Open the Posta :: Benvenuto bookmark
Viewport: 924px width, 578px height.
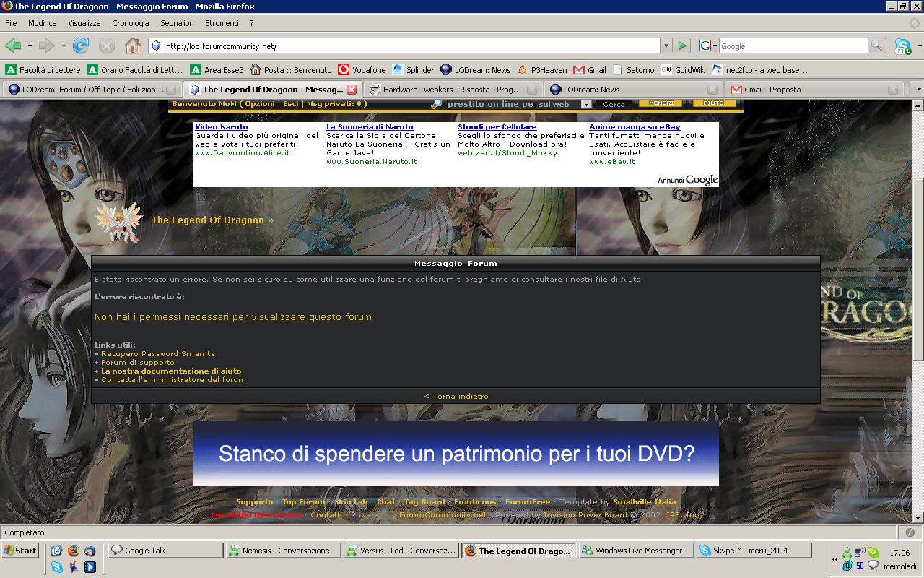click(x=291, y=70)
